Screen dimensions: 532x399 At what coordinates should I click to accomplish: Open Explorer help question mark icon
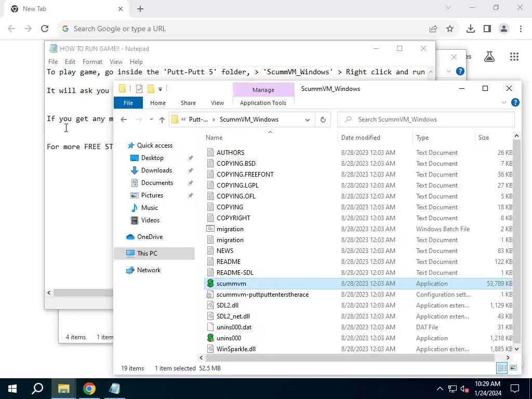[x=515, y=102]
